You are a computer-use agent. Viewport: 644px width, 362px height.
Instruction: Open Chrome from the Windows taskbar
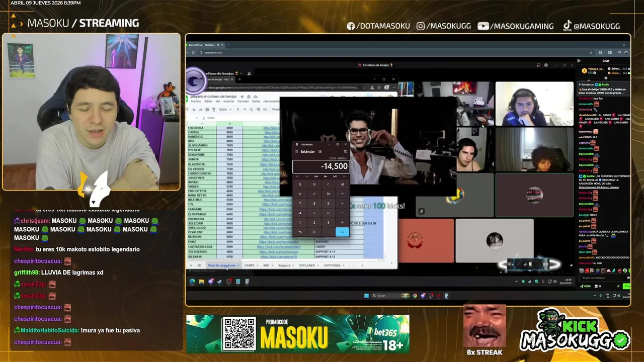coord(415,296)
